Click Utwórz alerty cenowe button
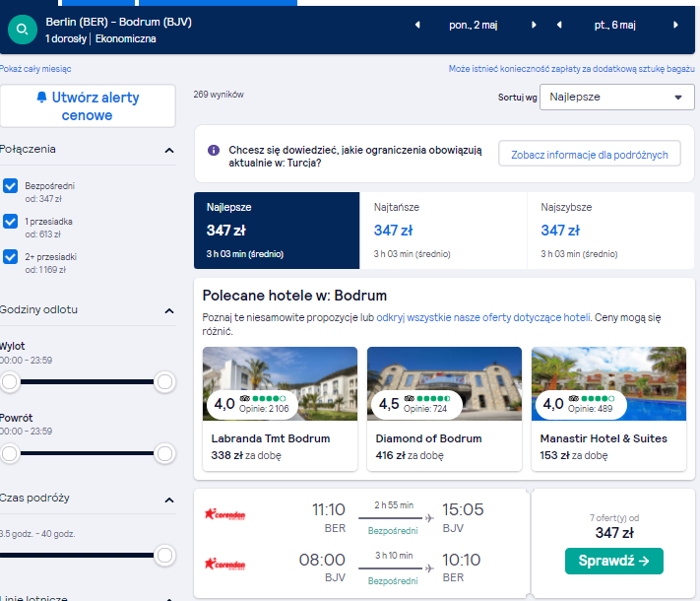Image resolution: width=700 pixels, height=601 pixels. pos(88,105)
